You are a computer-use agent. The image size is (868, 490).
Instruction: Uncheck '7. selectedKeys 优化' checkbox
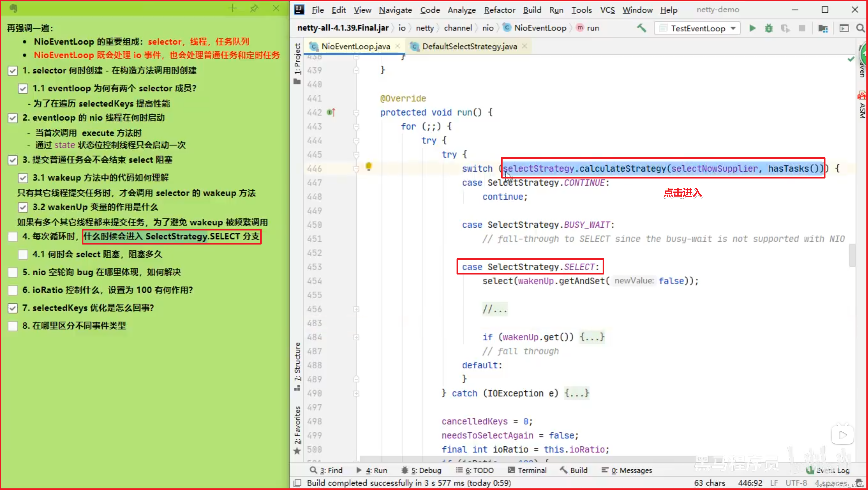coord(13,308)
